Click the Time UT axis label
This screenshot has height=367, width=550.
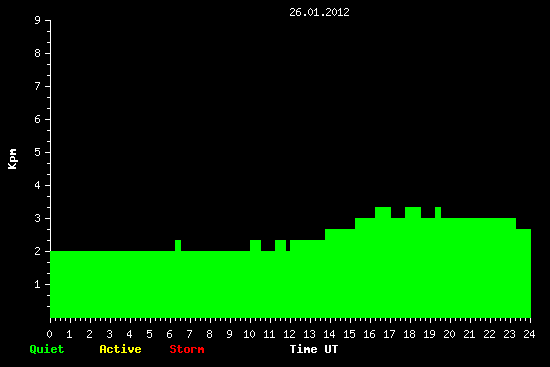[x=314, y=349]
